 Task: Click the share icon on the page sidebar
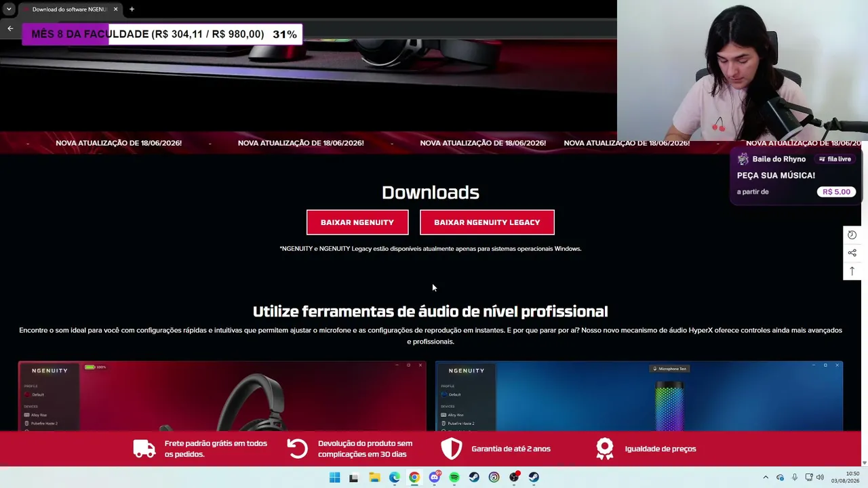852,253
